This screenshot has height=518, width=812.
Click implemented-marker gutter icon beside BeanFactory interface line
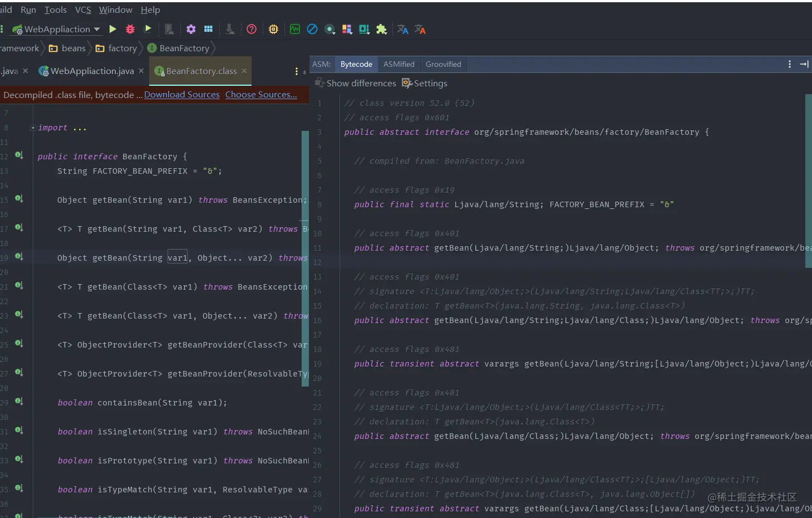tap(19, 155)
